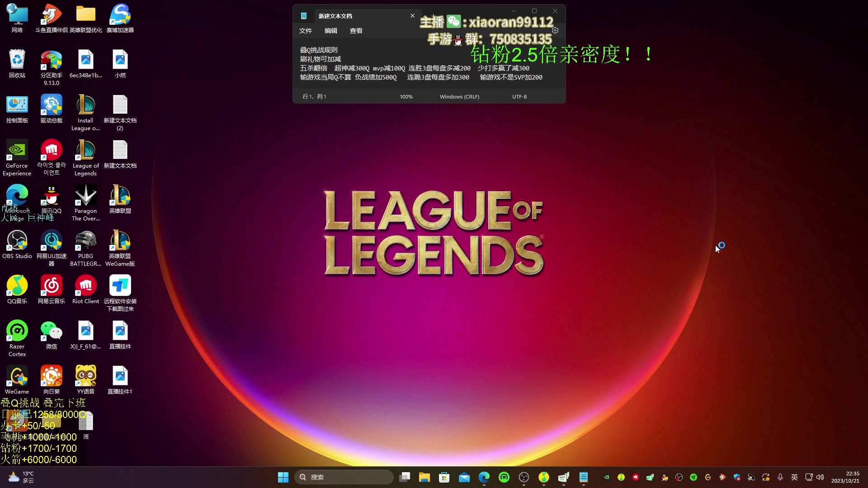Select the 英雄联盟 WeGame版 icon
The height and width of the screenshot is (488, 868).
point(120,248)
